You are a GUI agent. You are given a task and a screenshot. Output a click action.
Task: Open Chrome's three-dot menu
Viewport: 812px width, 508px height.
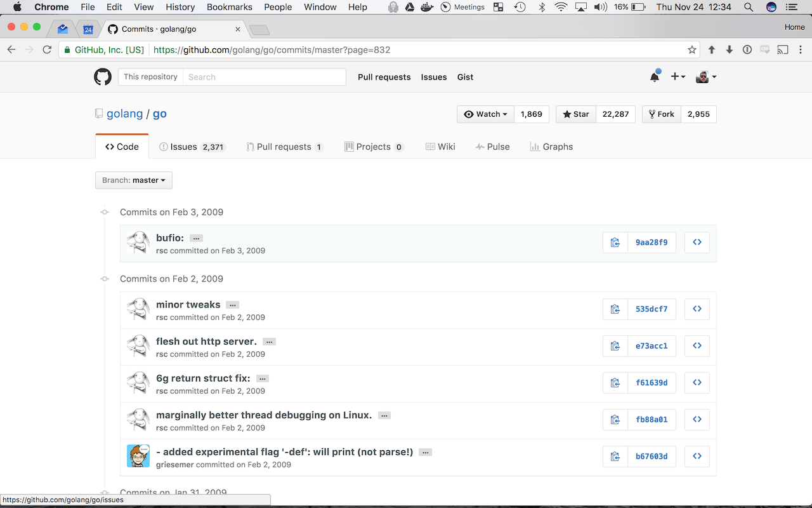[801, 50]
